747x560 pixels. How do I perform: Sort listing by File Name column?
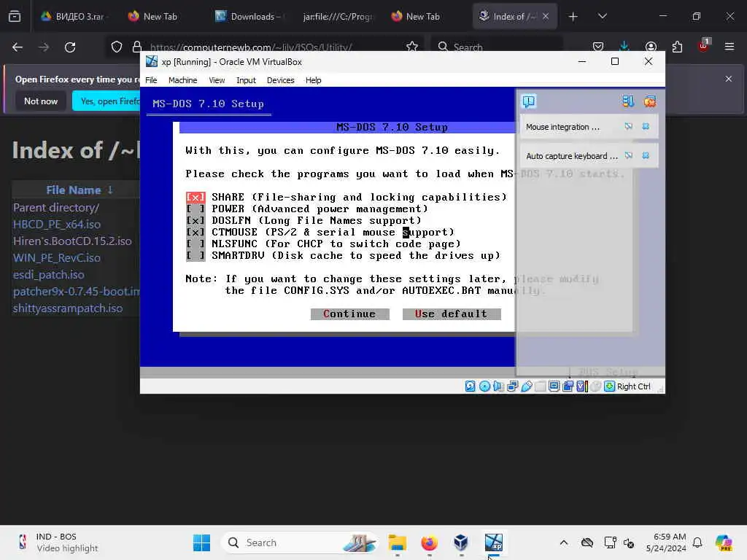pos(74,190)
